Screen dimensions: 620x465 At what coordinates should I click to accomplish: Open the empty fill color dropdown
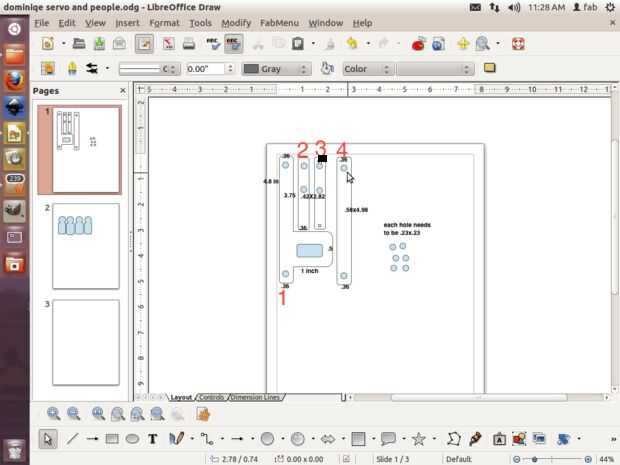435,69
